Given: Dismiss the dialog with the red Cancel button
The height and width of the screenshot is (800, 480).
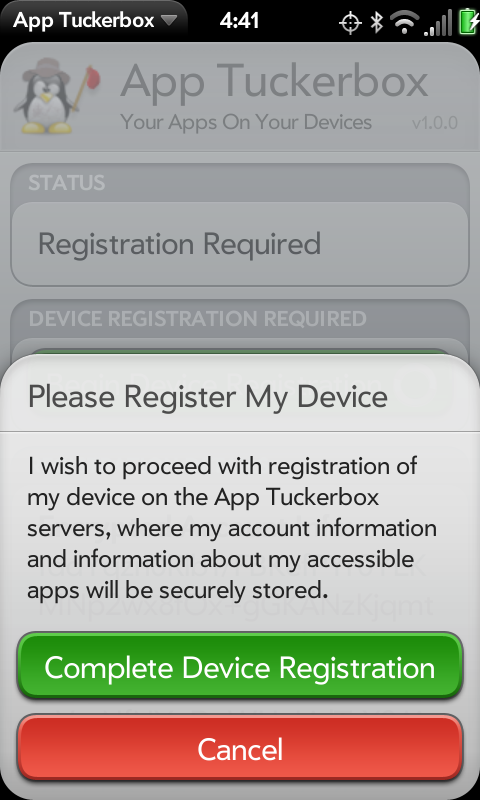Looking at the screenshot, I should [240, 748].
